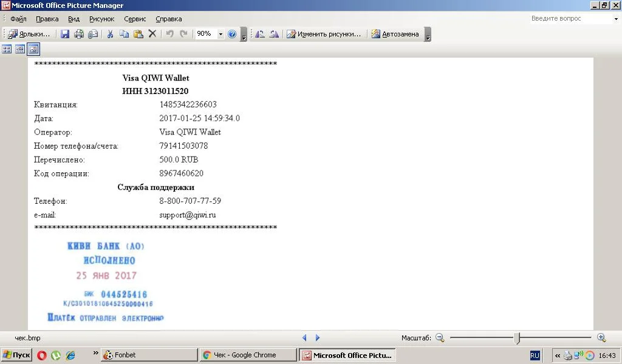622x364 pixels.
Task: Click the чек.bmp file name in status bar
Action: click(27, 338)
